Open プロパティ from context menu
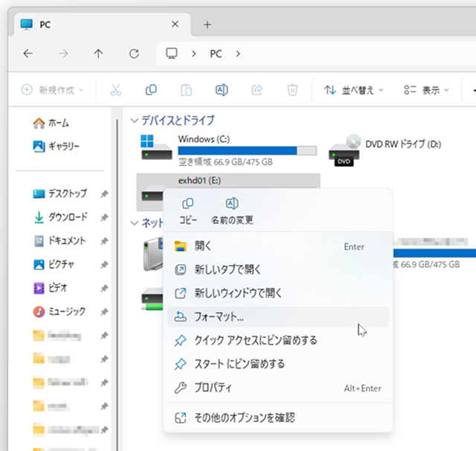 tap(277, 388)
